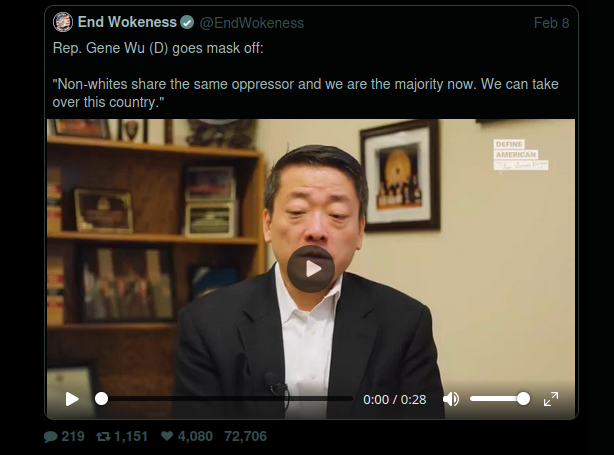Click the small play icon in control bar
Screen dimensions: 614x455
(72, 399)
